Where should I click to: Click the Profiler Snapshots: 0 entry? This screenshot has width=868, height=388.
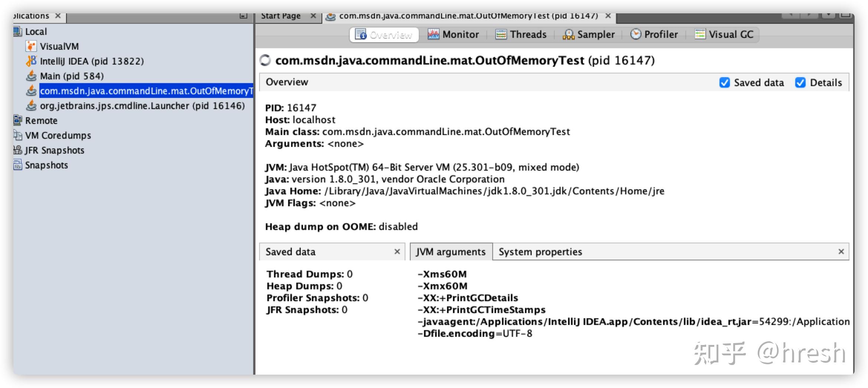(317, 297)
